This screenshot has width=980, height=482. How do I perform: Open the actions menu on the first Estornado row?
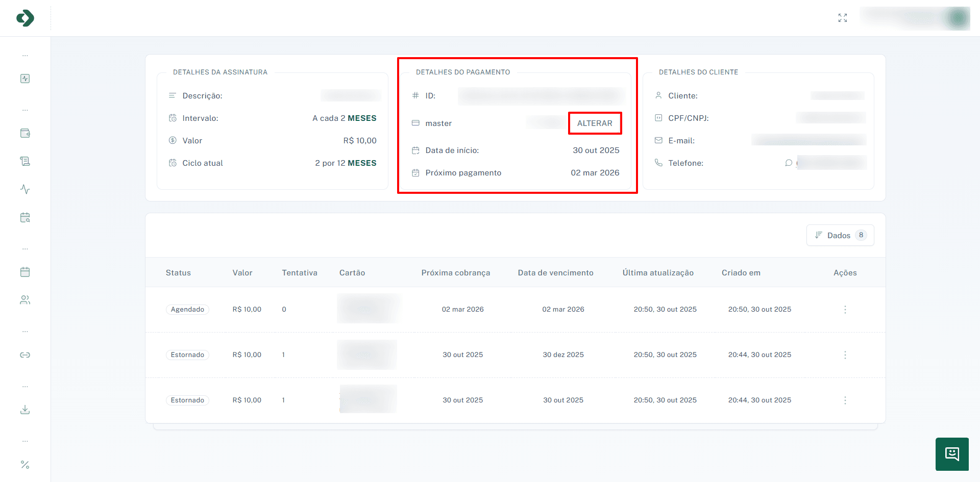pyautogui.click(x=845, y=354)
